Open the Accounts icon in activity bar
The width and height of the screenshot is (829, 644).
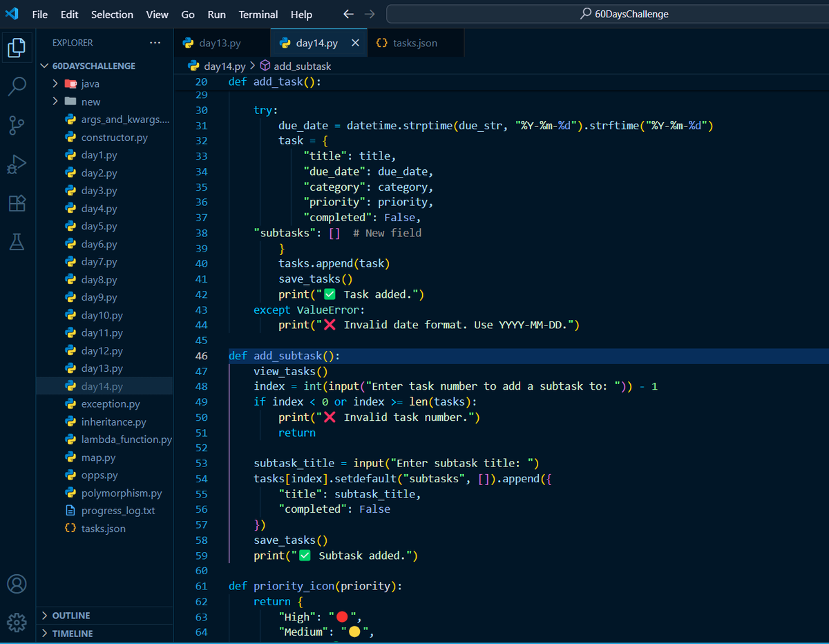pos(17,584)
